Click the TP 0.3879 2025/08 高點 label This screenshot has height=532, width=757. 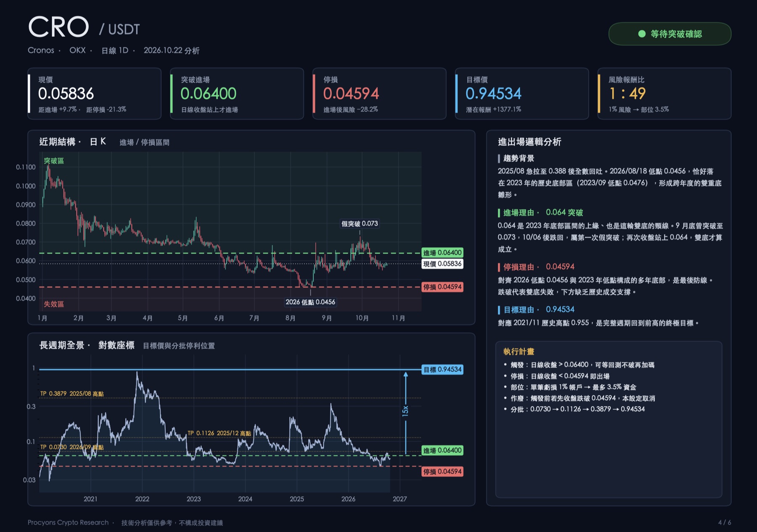coord(72,394)
